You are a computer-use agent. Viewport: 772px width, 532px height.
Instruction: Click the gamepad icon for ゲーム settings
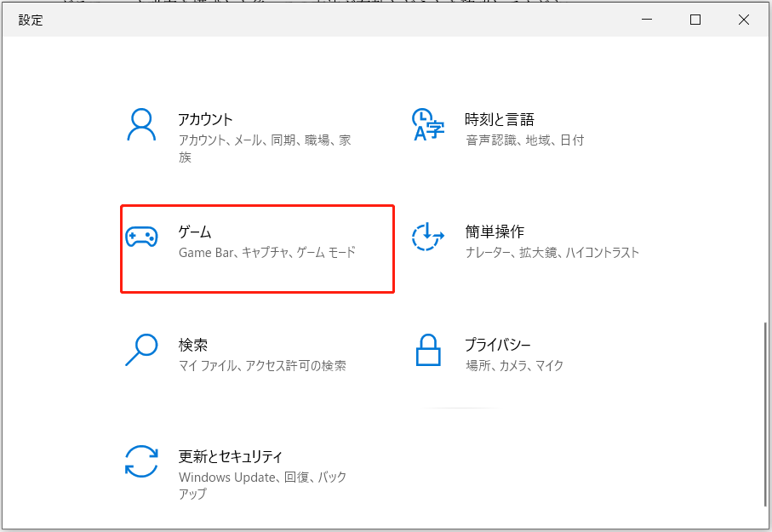click(141, 237)
